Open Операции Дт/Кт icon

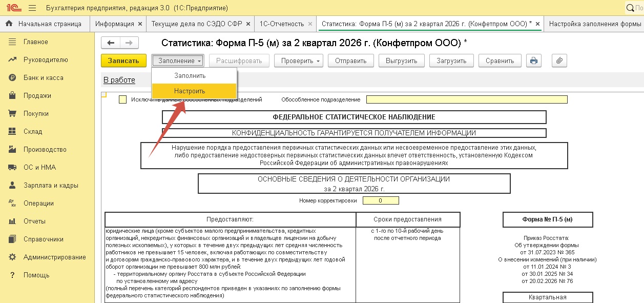pos(12,203)
